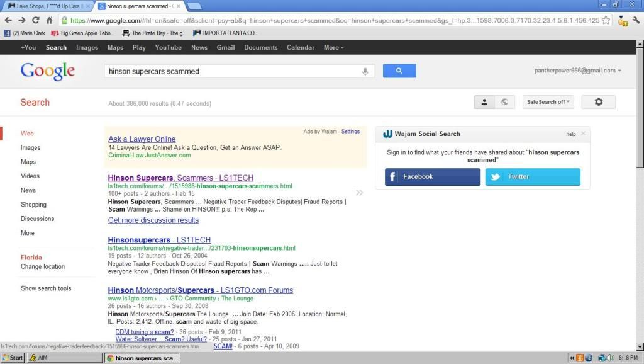Click in the Google search input field
Viewport: 644px width, 364px height.
233,72
